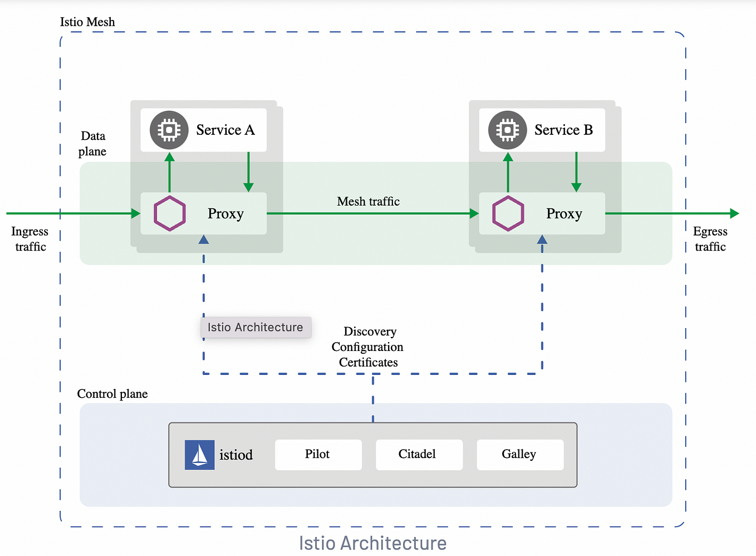Toggle the Istio Mesh dashed boundary
This screenshot has width=756, height=556.
coord(87,22)
